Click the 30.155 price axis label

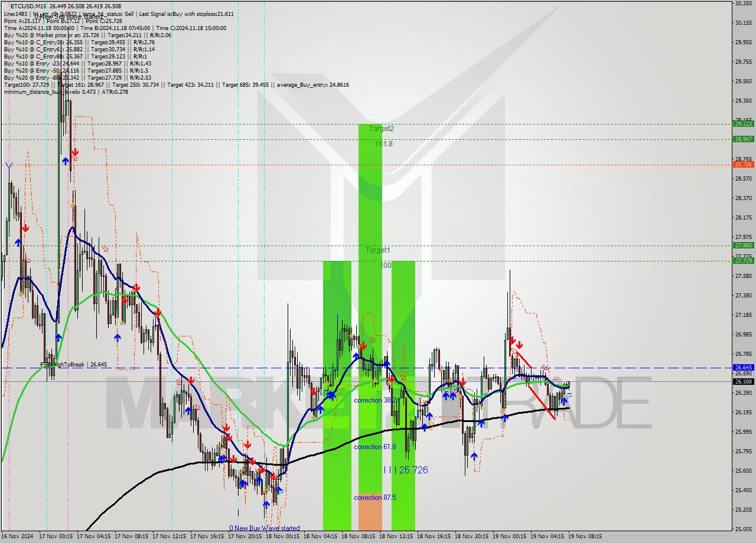coord(743,23)
